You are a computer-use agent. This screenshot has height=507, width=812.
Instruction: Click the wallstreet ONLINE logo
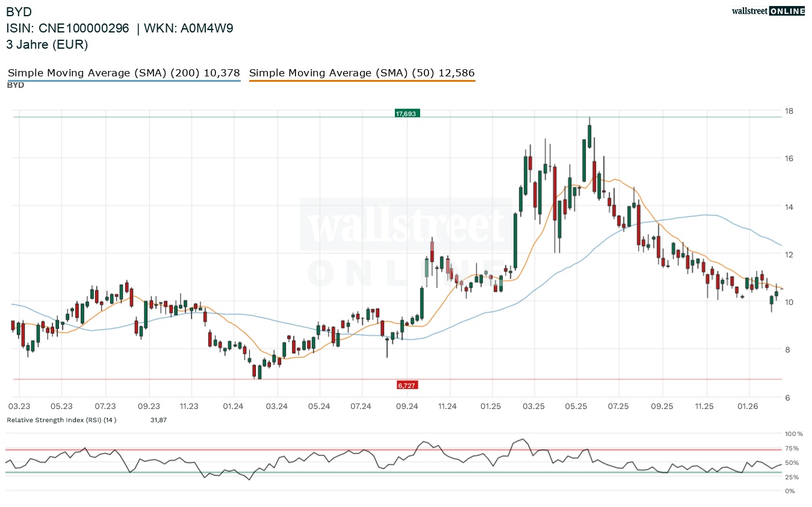click(767, 11)
